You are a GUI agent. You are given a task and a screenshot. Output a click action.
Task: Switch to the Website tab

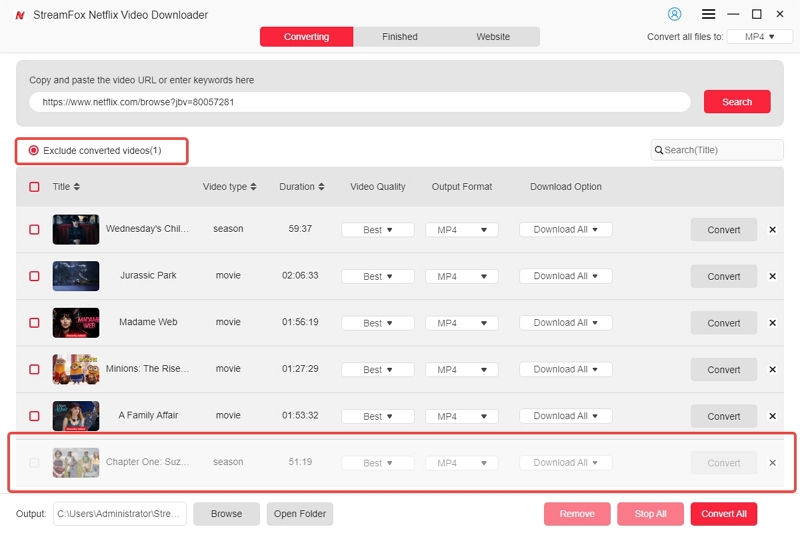point(493,37)
